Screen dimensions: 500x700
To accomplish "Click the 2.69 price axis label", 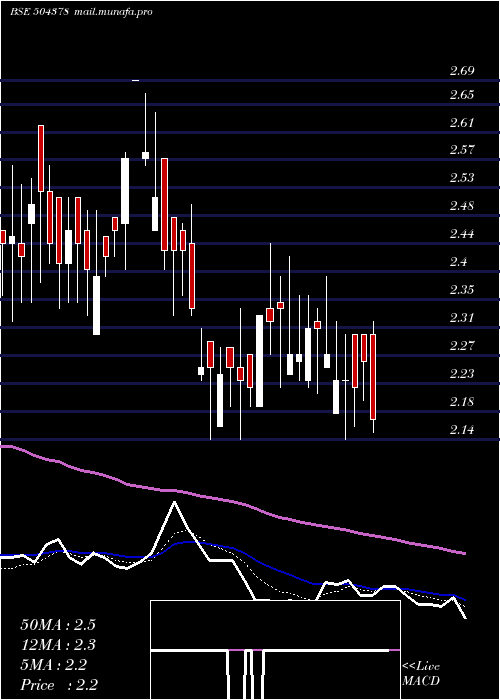I will point(462,71).
